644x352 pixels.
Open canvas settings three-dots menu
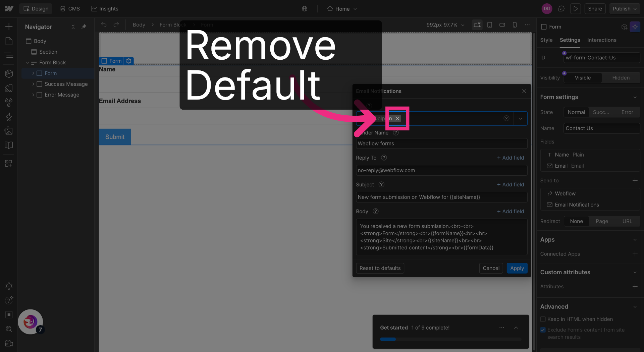pos(527,25)
